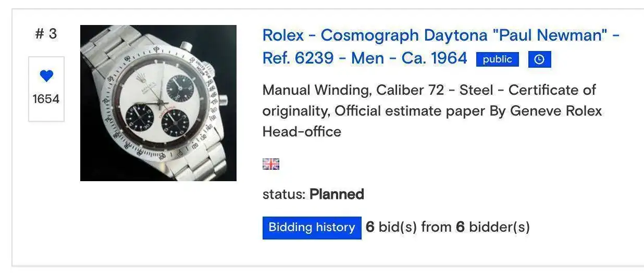The width and height of the screenshot is (644, 278).
Task: Click the "Planned" status value
Action: (337, 195)
